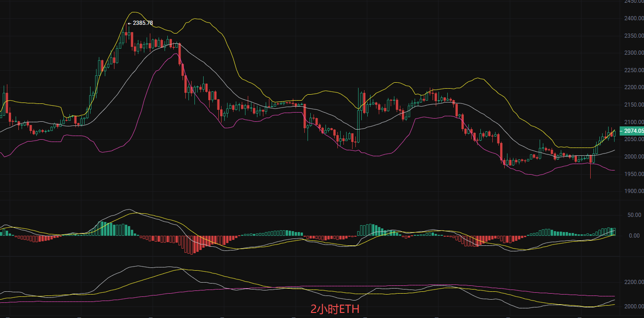Viewport: 644px width, 318px height.
Task: Click the 1900.00 price axis label
Action: click(633, 191)
